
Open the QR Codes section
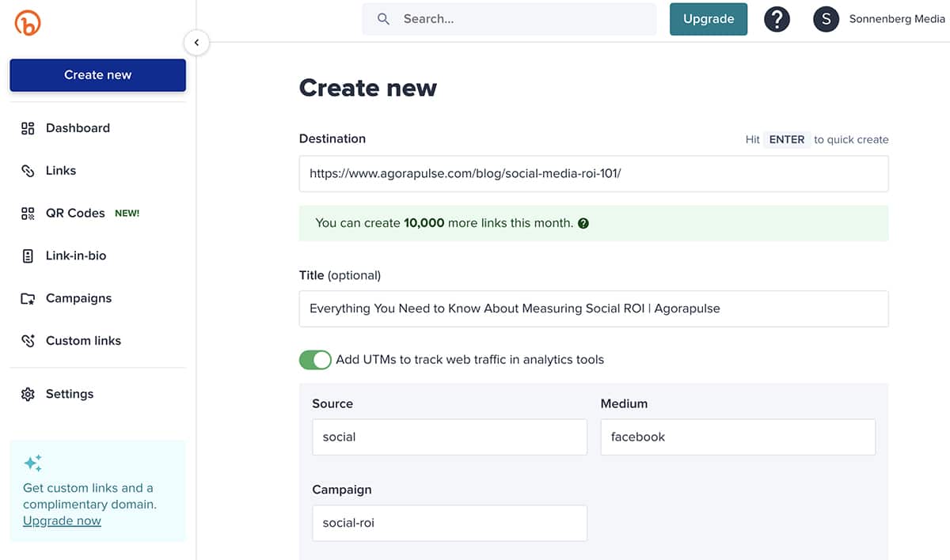(75, 214)
